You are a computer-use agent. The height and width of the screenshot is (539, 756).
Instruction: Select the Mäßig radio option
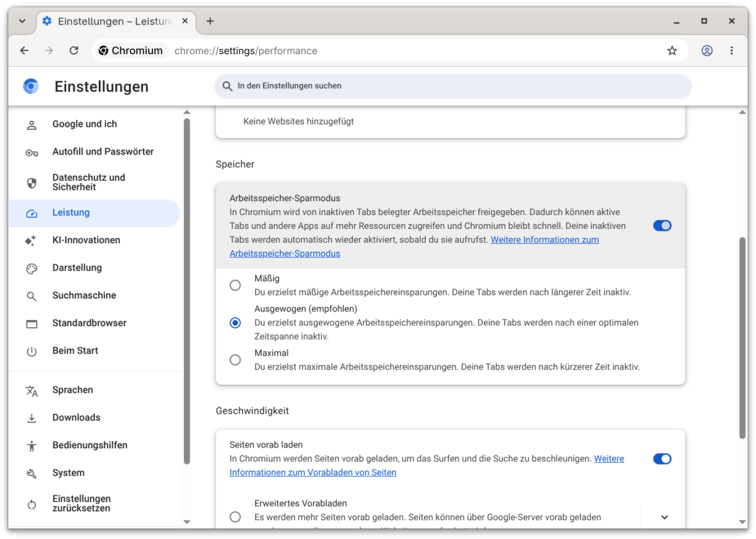(235, 285)
